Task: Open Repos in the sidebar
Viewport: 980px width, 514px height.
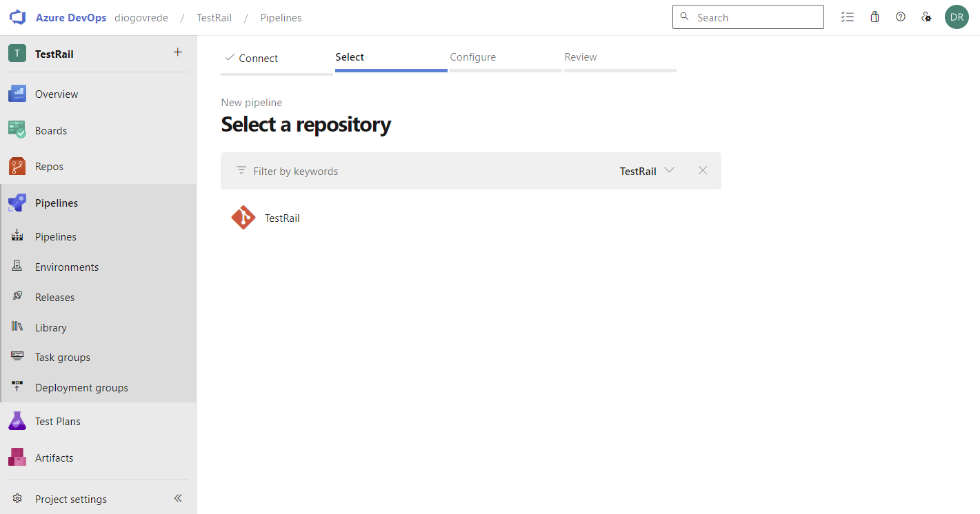Action: 49,167
